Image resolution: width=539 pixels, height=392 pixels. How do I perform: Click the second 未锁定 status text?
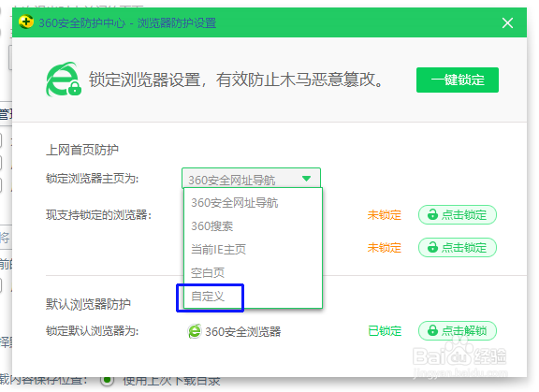pos(385,248)
